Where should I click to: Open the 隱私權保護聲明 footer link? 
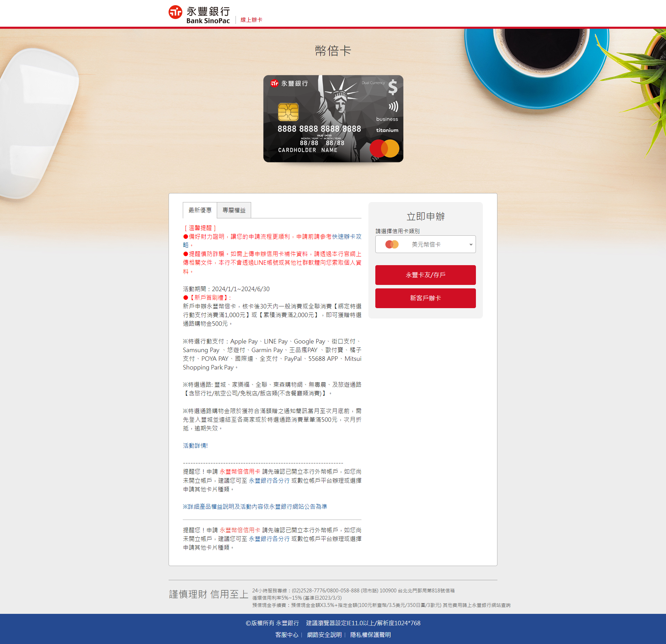(x=370, y=635)
